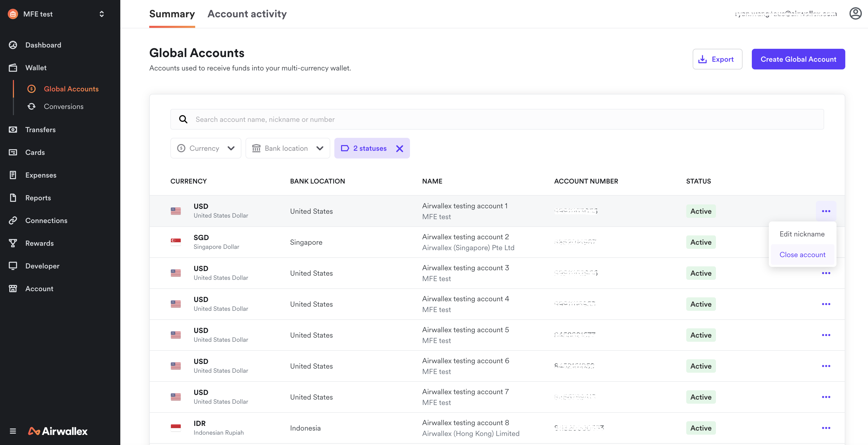
Task: Open more options for testing account 7
Action: pos(826,397)
